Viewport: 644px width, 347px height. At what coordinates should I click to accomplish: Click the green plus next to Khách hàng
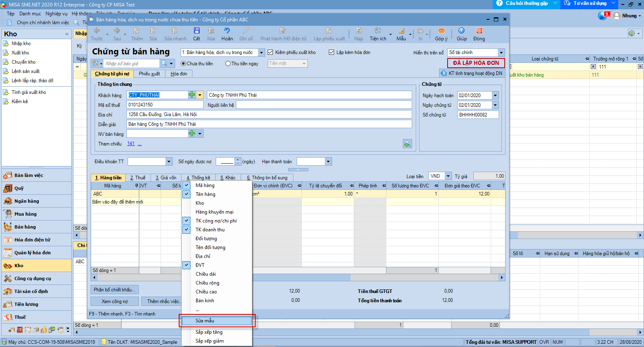tap(192, 95)
